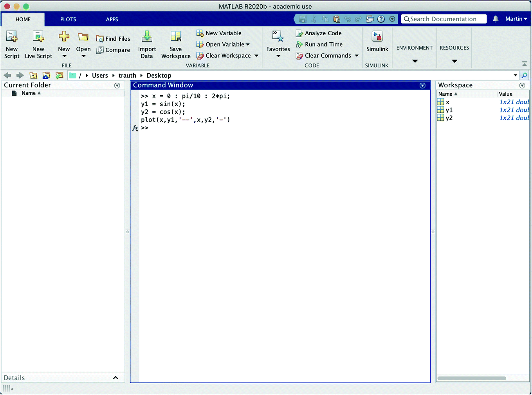Image resolution: width=532 pixels, height=395 pixels.
Task: Open the Command Window actions menu
Action: (422, 85)
